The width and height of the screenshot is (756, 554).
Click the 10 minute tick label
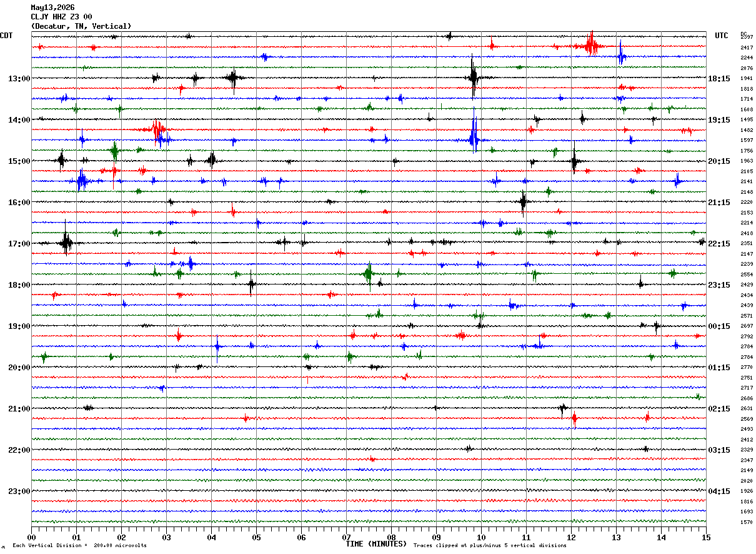click(x=481, y=538)
